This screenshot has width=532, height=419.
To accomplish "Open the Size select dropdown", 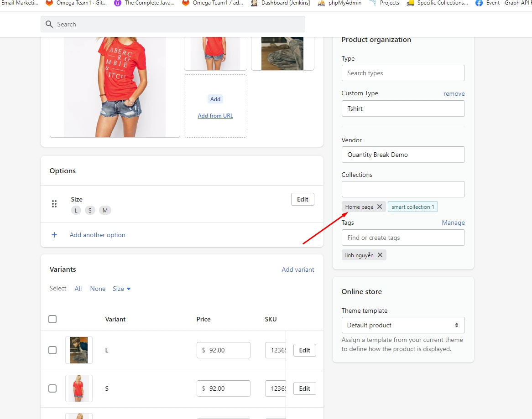I will pos(122,289).
